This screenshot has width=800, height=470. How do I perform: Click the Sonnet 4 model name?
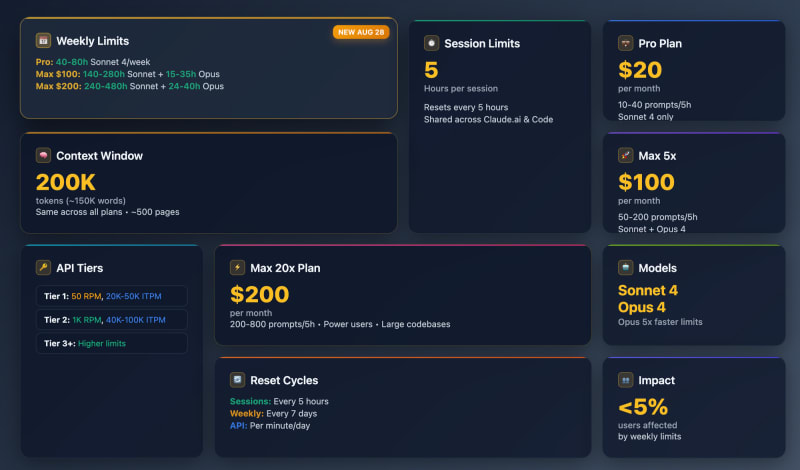(648, 290)
